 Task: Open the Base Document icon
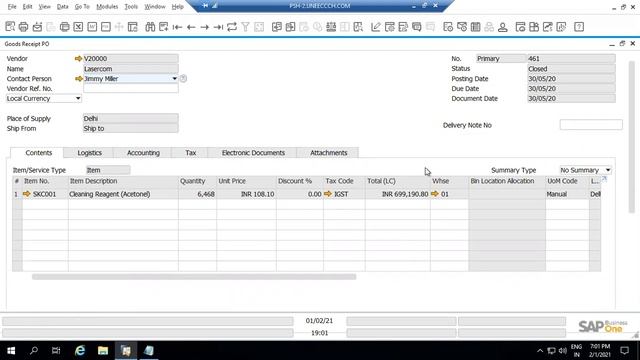coord(277,27)
